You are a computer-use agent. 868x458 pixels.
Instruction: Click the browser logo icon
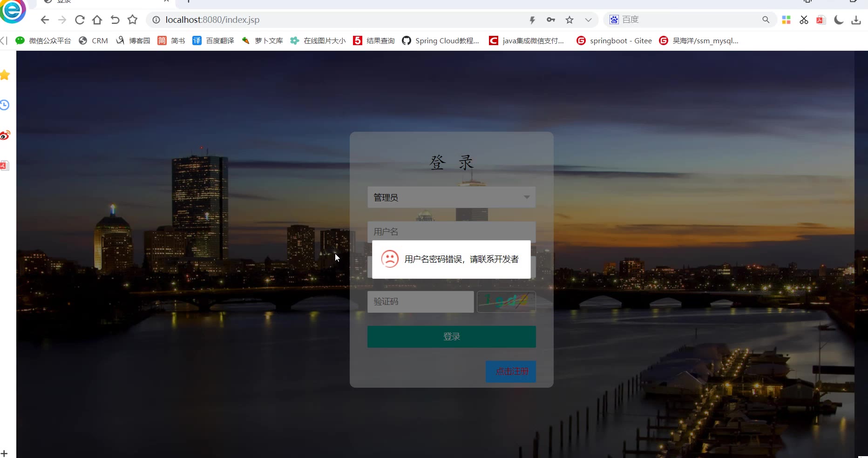click(x=13, y=10)
